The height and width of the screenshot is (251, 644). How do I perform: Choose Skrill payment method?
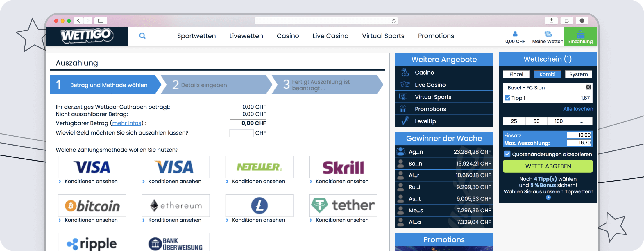[343, 167]
